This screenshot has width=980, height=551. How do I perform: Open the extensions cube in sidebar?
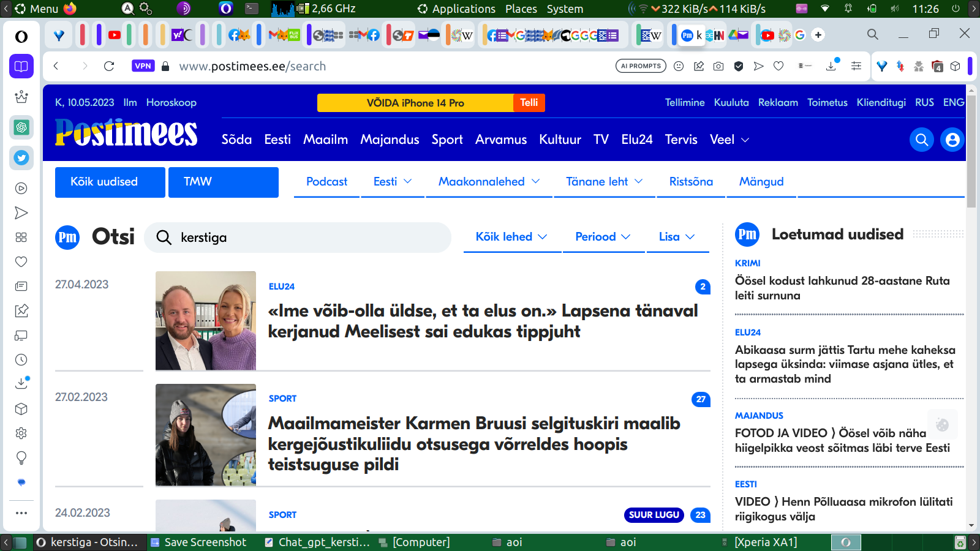coord(21,409)
